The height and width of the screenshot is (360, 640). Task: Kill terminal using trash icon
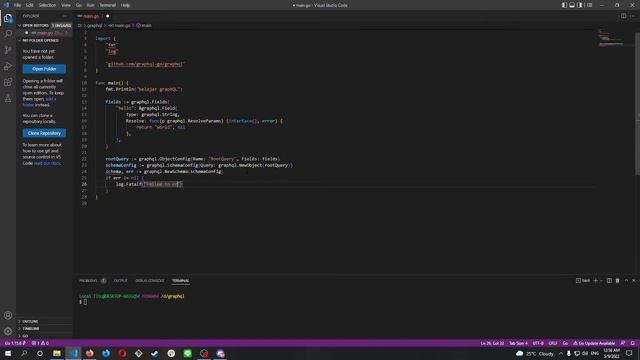617,280
